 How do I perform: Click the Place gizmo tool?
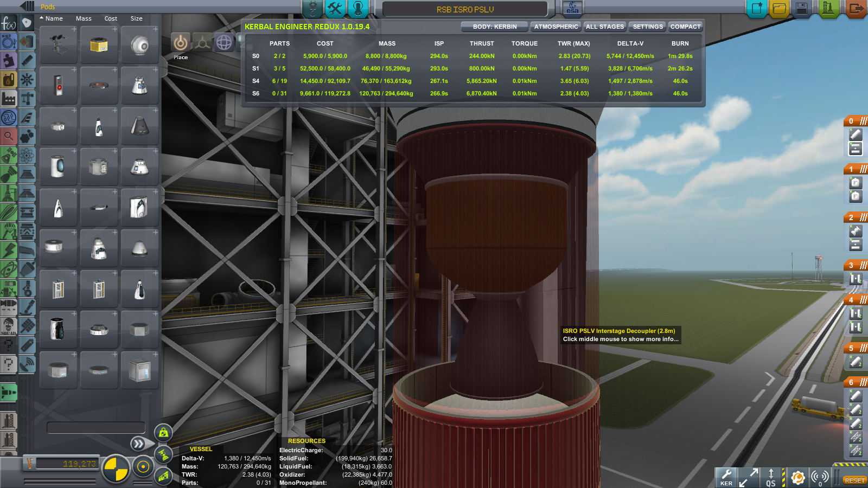pos(181,42)
